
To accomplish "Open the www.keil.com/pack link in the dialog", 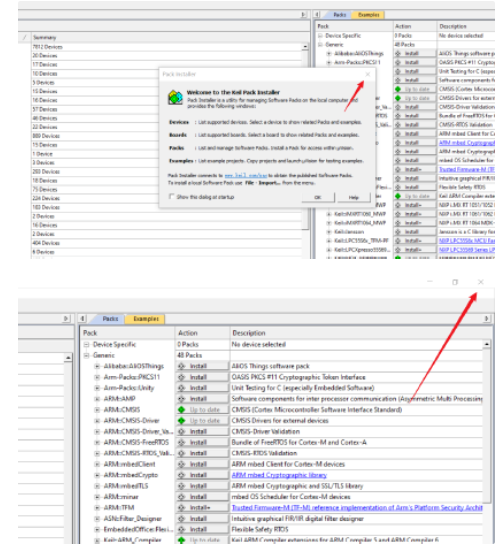I will [246, 176].
